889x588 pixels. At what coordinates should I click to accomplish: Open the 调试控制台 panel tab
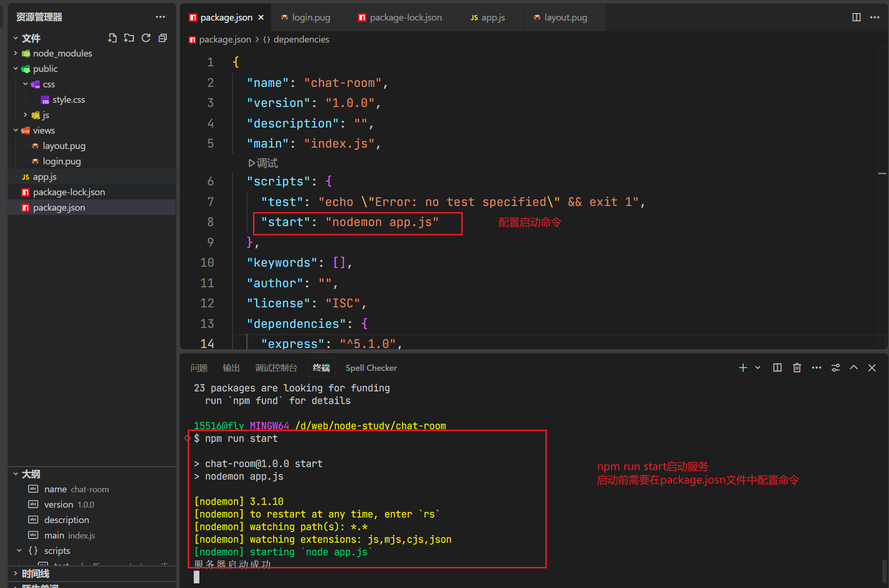(x=276, y=368)
